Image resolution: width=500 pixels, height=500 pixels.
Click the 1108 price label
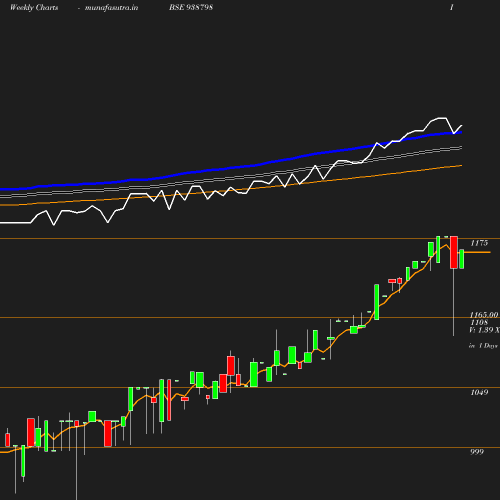479,322
